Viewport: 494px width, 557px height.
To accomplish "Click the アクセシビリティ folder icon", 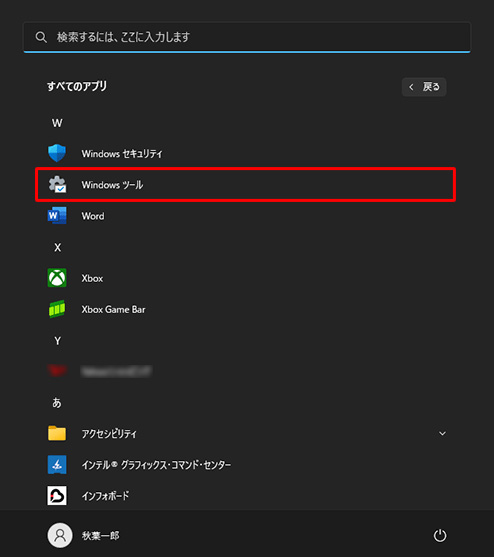I will pyautogui.click(x=57, y=433).
